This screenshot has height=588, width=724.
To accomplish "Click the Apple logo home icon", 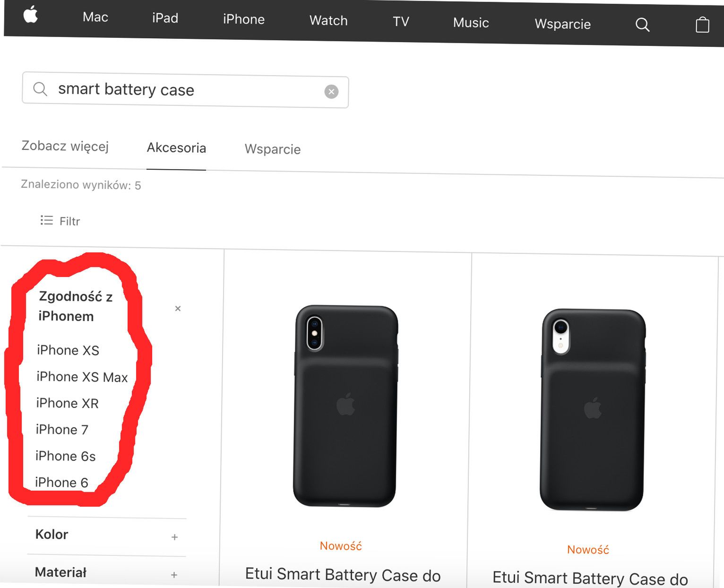I will (31, 15).
